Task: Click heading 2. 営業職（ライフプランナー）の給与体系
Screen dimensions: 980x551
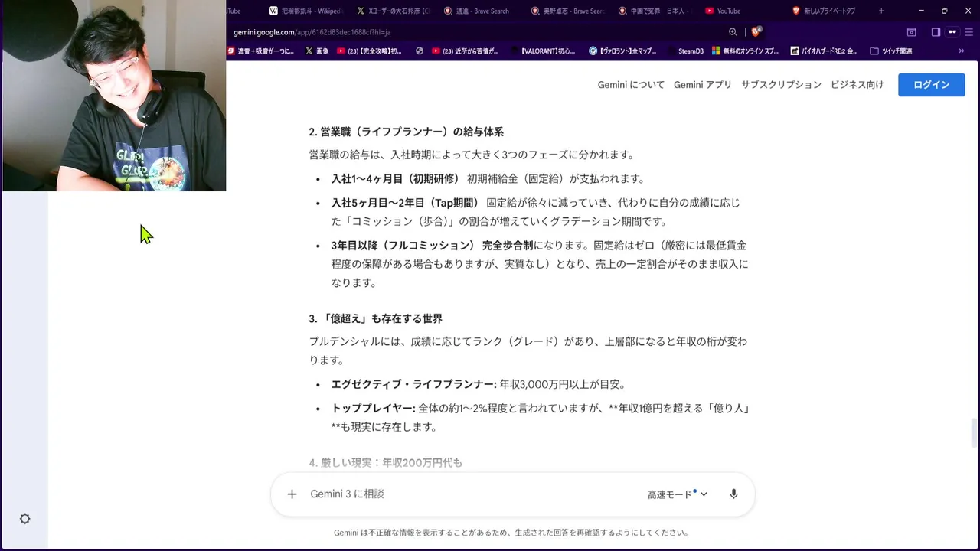Action: point(406,132)
